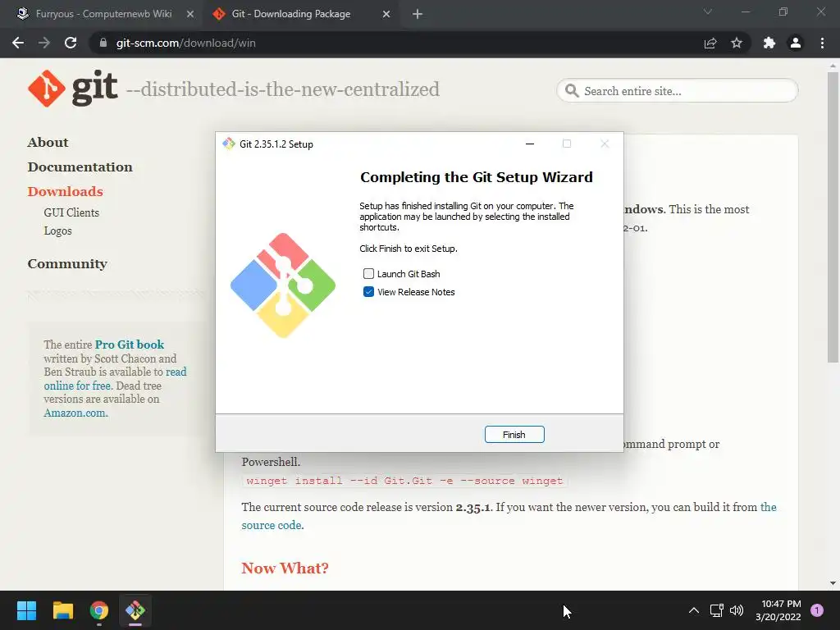Share this page icon in address bar
The height and width of the screenshot is (630, 840).
point(710,43)
